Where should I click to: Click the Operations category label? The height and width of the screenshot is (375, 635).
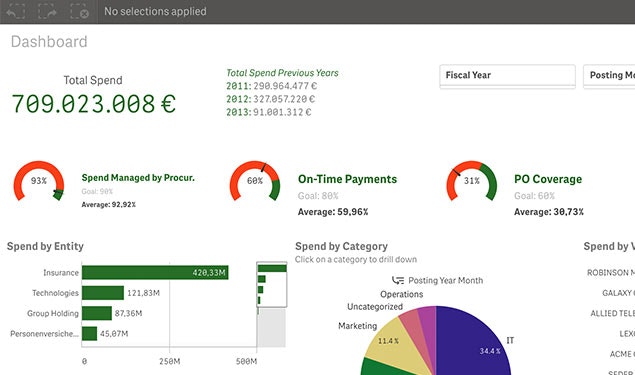click(402, 294)
